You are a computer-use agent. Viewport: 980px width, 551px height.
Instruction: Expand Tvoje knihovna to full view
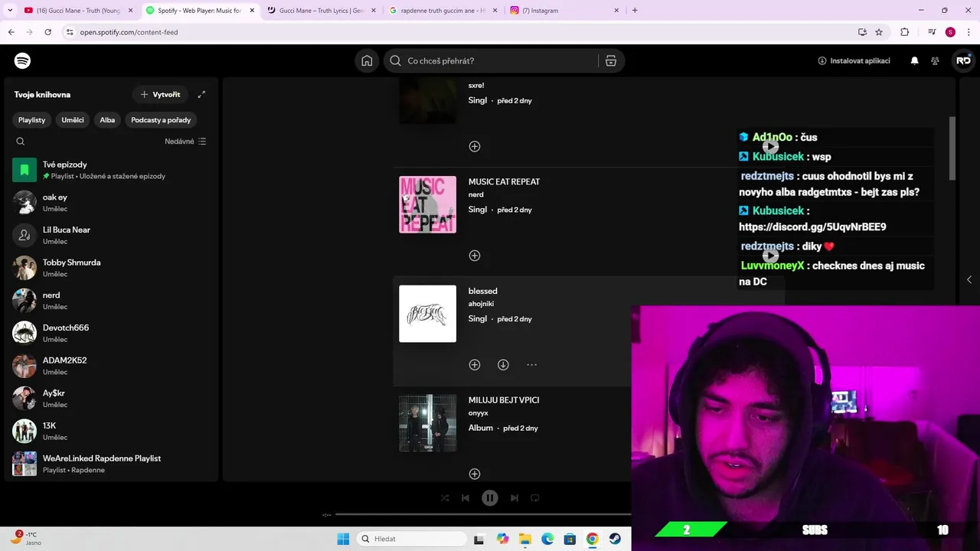(x=201, y=94)
